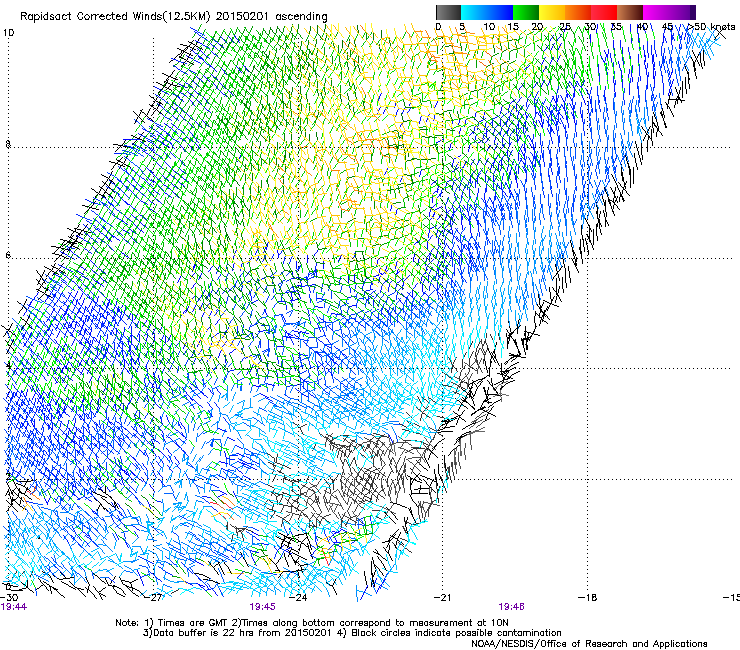Click the green 15-20 knots legend swatch
The image size is (740, 650).
click(x=526, y=12)
